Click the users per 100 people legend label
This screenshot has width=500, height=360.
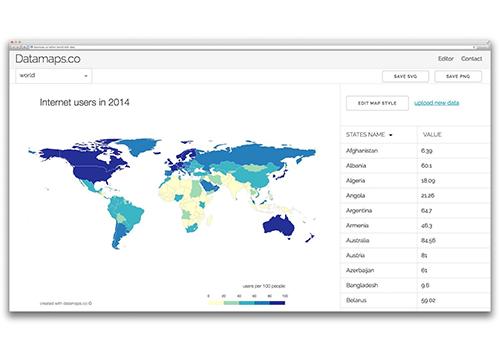[264, 286]
